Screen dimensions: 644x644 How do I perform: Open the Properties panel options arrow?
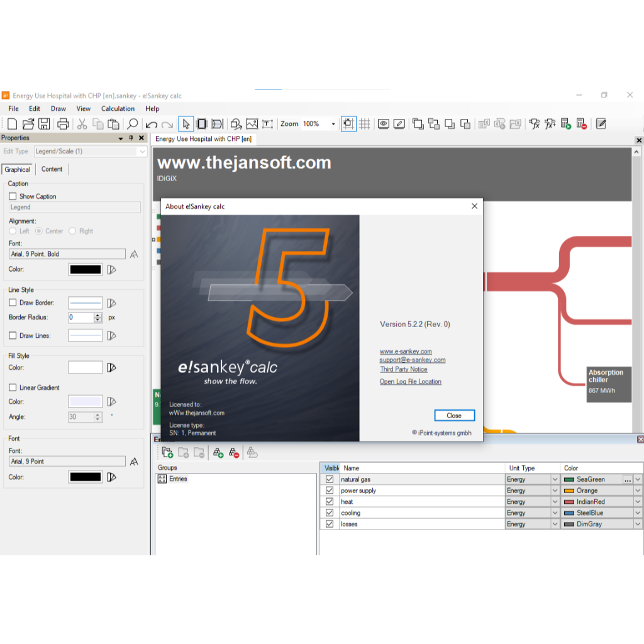[120, 138]
